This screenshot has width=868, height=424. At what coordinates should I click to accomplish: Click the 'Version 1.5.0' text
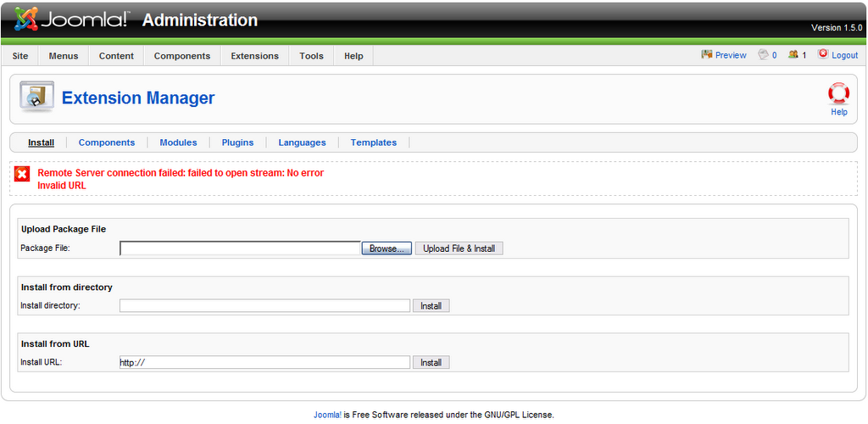[837, 28]
